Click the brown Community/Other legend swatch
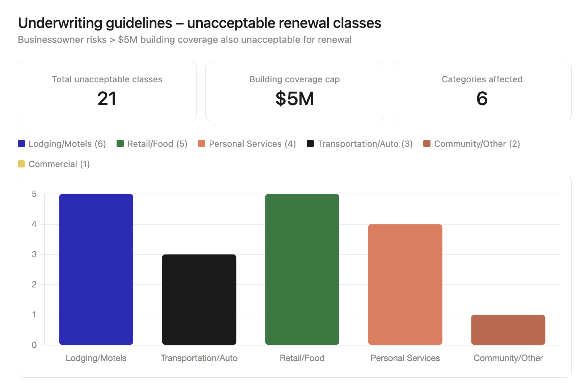The width and height of the screenshot is (588, 390). tap(427, 144)
